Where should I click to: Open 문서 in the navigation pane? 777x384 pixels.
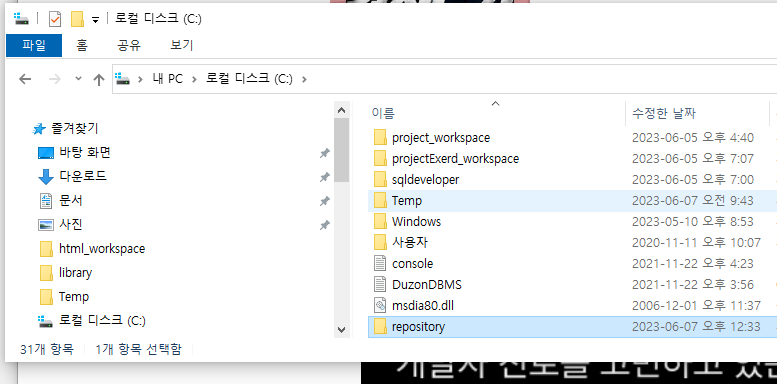click(71, 200)
